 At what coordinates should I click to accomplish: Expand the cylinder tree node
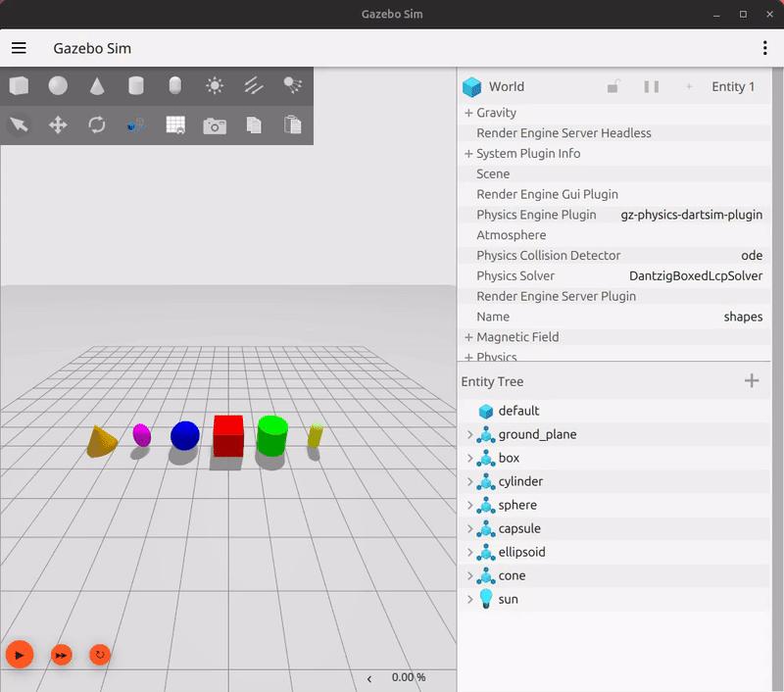click(x=469, y=481)
